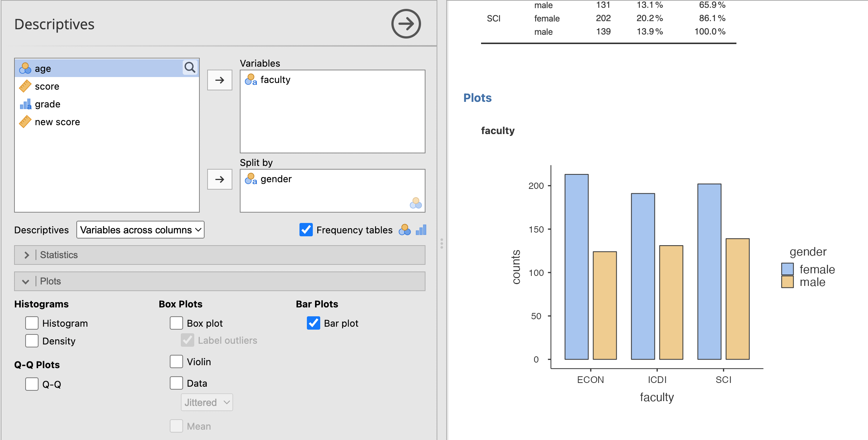Image resolution: width=868 pixels, height=440 pixels.
Task: Disable the Bar plot checkbox
Action: tap(314, 323)
